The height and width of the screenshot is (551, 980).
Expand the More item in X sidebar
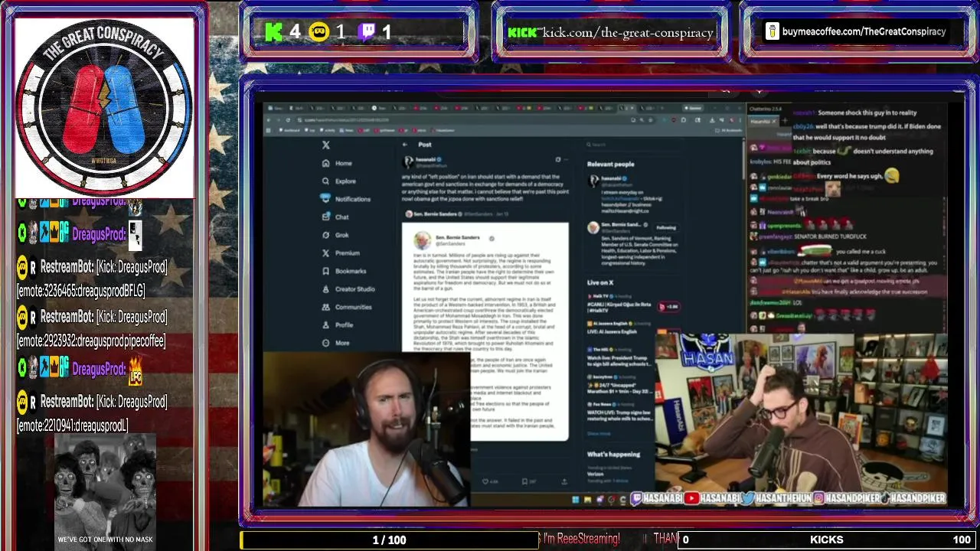[335, 343]
